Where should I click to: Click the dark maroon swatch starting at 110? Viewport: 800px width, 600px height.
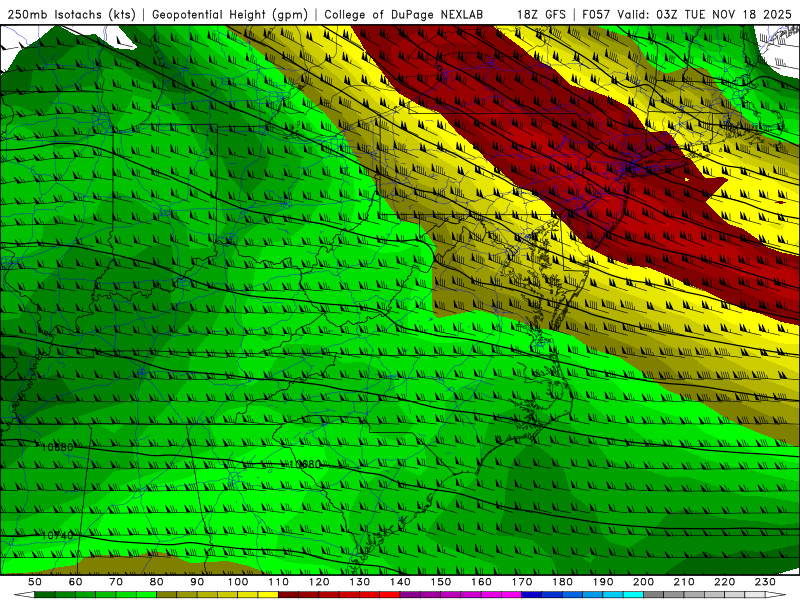[288, 595]
